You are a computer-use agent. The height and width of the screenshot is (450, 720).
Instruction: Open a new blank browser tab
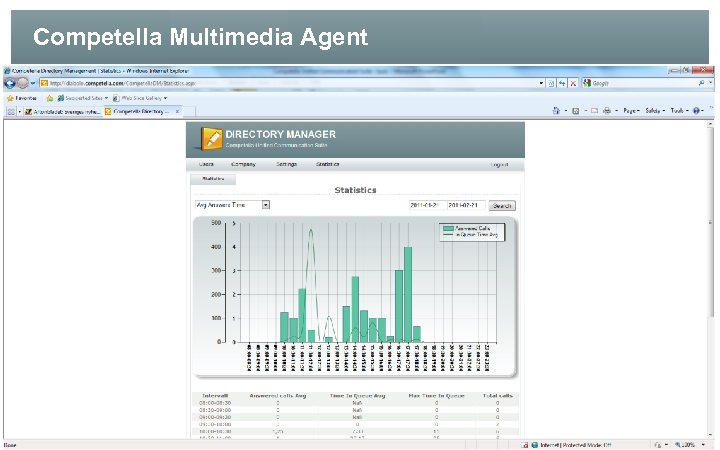[190, 111]
